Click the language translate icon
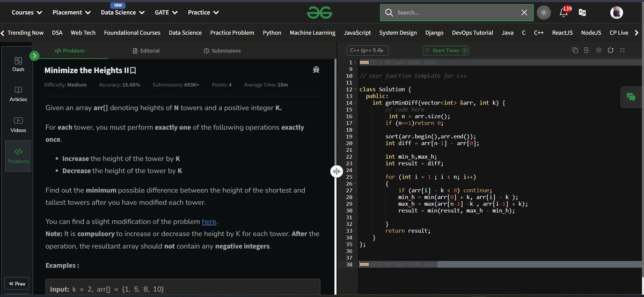Viewport: 644px width, 297px height. click(582, 12)
